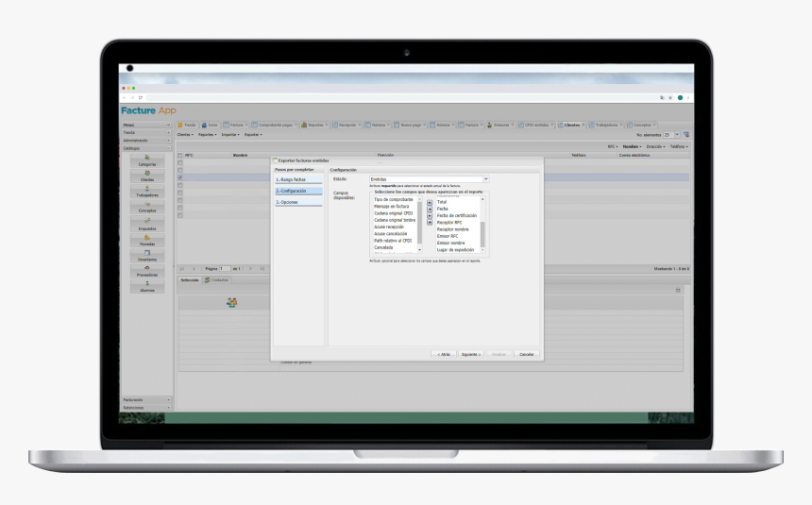Toggle the sixth row checkbox in Clientes grid

tap(180, 200)
